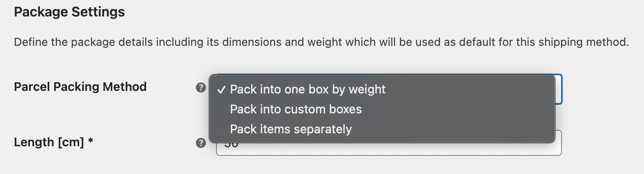Choose "Pack into custom boxes" option
644x174 pixels.
coord(296,109)
